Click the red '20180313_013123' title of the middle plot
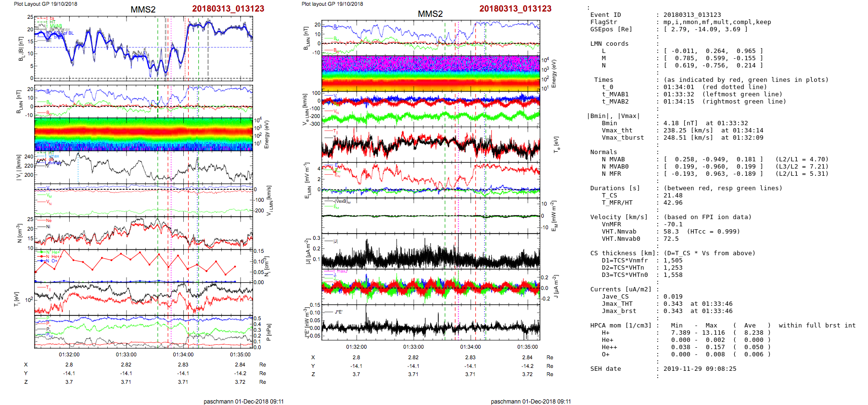Image resolution: width=868 pixels, height=405 pixels. click(515, 9)
